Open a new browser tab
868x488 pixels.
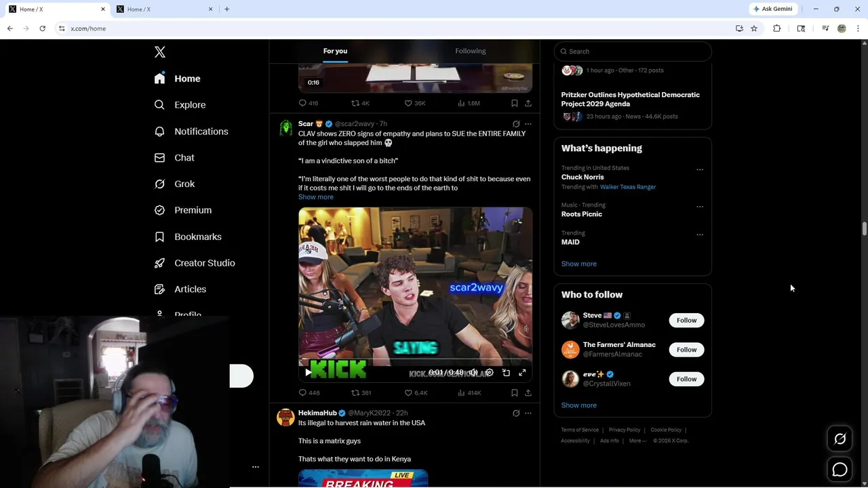pyautogui.click(x=226, y=9)
